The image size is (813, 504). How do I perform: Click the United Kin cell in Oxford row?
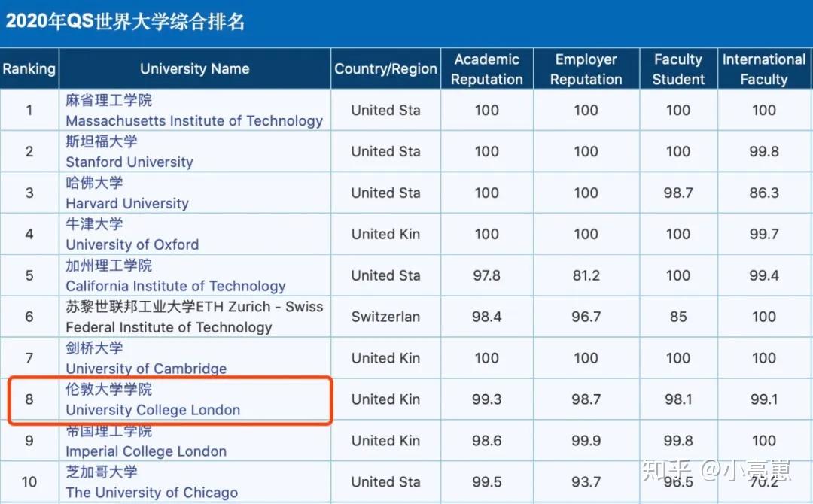click(x=385, y=234)
